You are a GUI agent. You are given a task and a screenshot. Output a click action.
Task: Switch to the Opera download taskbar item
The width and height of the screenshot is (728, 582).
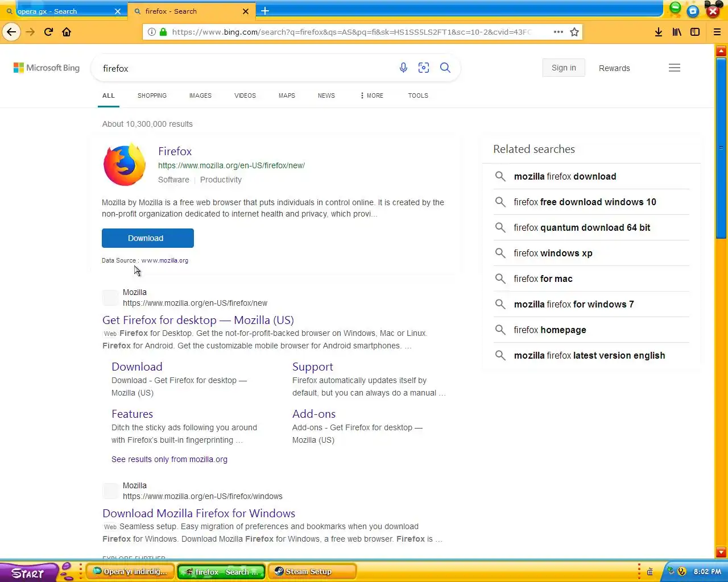pos(130,572)
